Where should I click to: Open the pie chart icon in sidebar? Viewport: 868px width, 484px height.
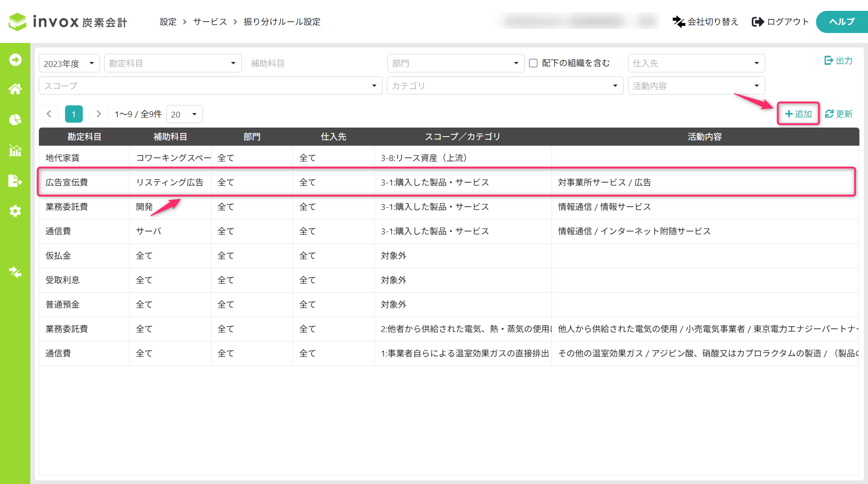(x=15, y=119)
